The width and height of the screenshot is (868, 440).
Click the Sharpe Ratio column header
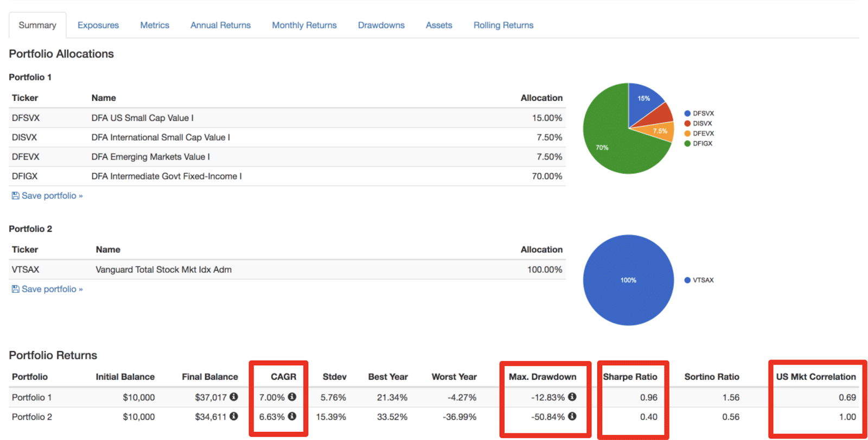630,377
